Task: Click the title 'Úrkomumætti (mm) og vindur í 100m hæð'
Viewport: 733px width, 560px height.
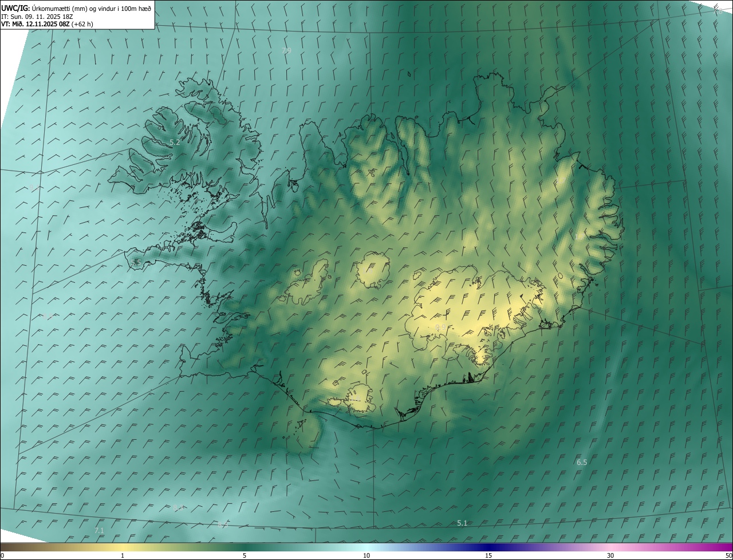Action: [91, 7]
